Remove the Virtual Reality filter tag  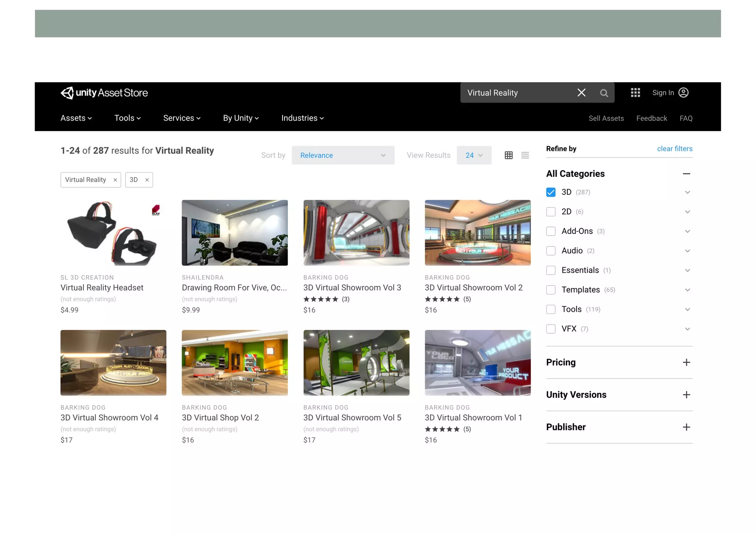point(115,180)
